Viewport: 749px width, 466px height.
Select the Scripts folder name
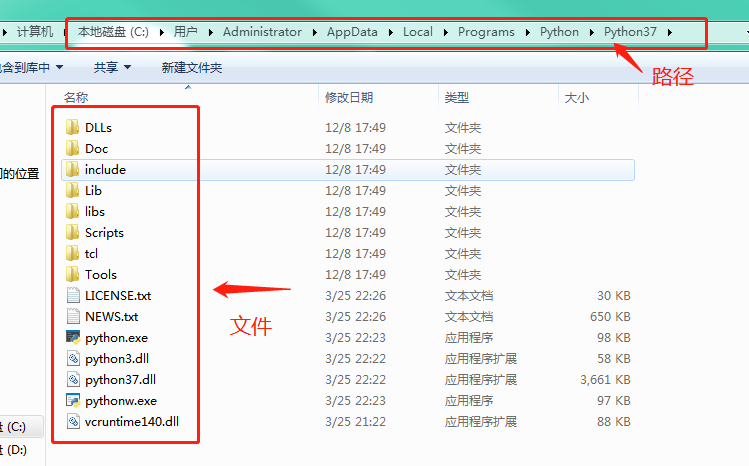pos(104,233)
